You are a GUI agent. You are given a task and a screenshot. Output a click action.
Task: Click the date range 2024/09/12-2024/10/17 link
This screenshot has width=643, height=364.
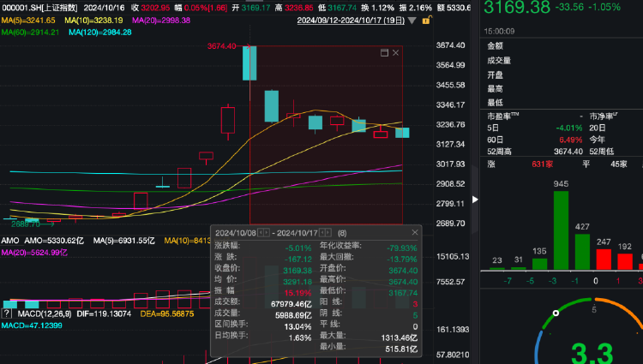pyautogui.click(x=351, y=21)
